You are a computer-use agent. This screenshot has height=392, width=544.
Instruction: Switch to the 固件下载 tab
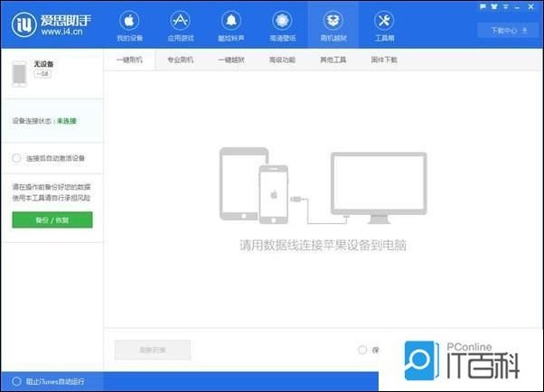pyautogui.click(x=384, y=60)
